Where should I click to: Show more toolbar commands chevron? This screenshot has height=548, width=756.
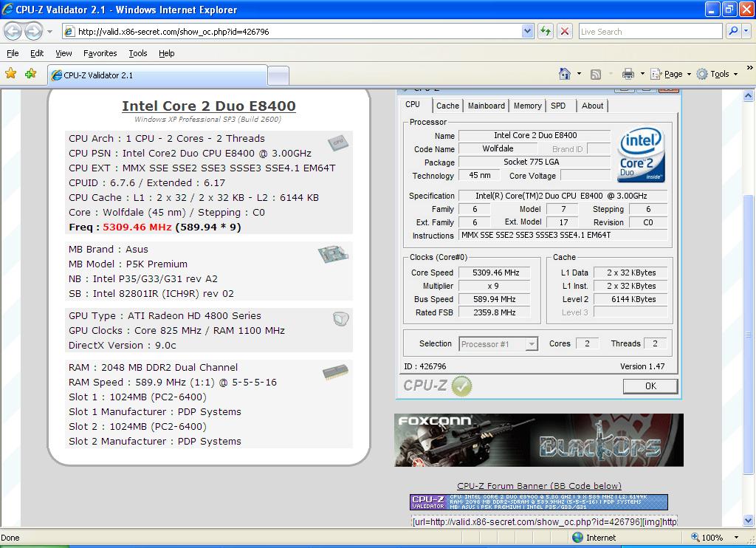click(749, 68)
